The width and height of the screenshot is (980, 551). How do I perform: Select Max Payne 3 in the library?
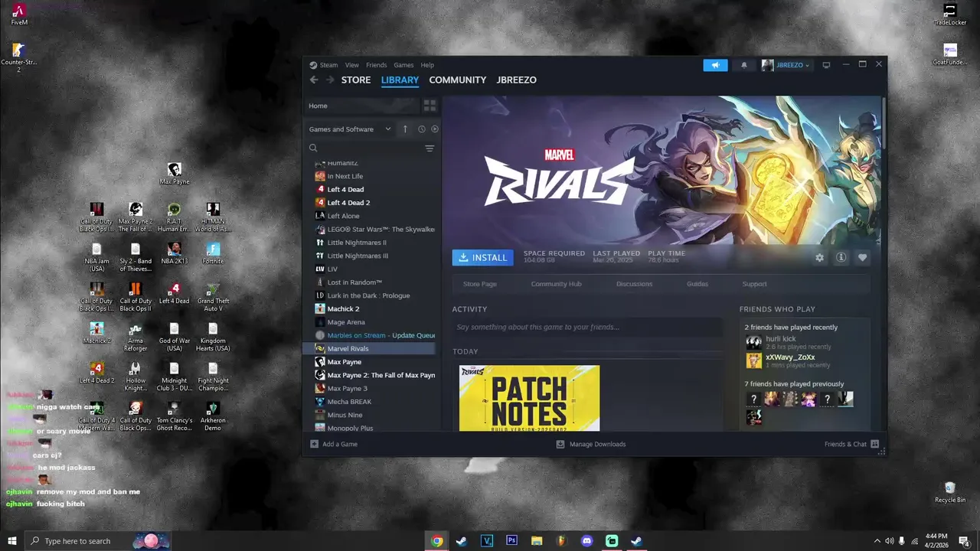pos(347,388)
